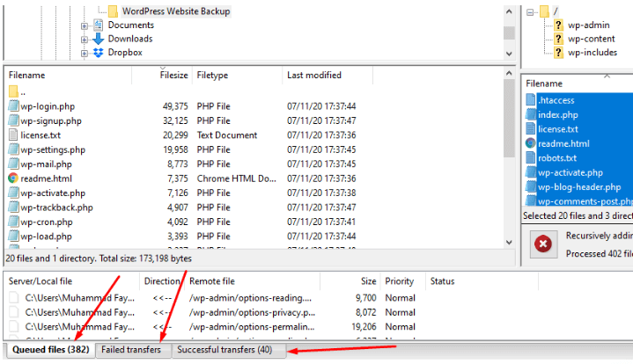Click the wp-login.php file icon

pyautogui.click(x=13, y=106)
